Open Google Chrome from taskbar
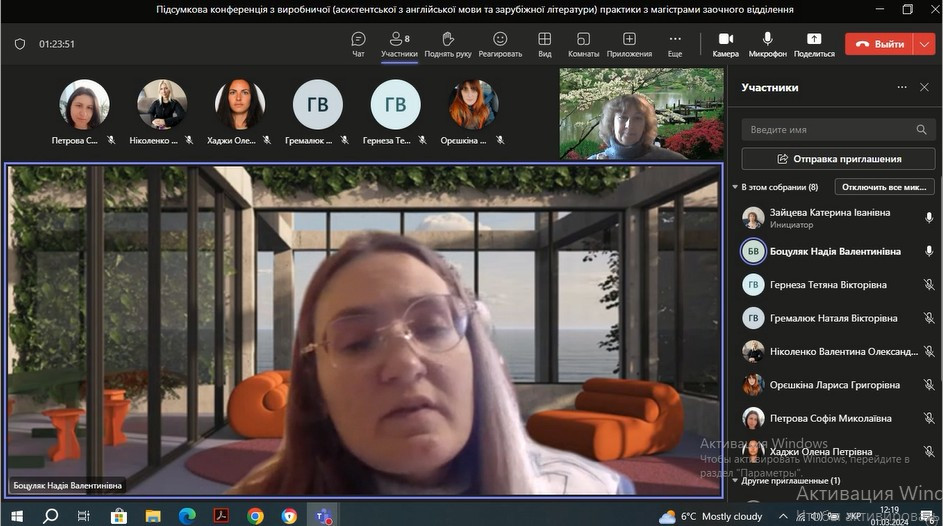This screenshot has height=526, width=943. [255, 516]
